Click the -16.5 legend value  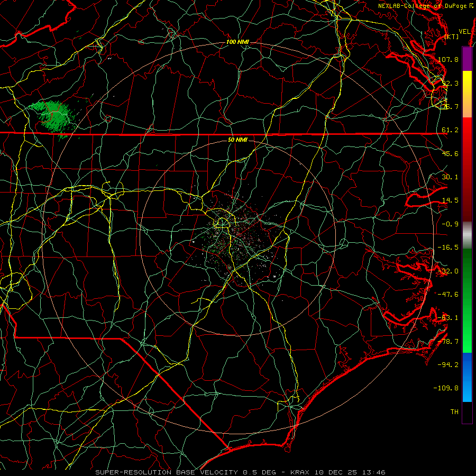[x=448, y=248]
